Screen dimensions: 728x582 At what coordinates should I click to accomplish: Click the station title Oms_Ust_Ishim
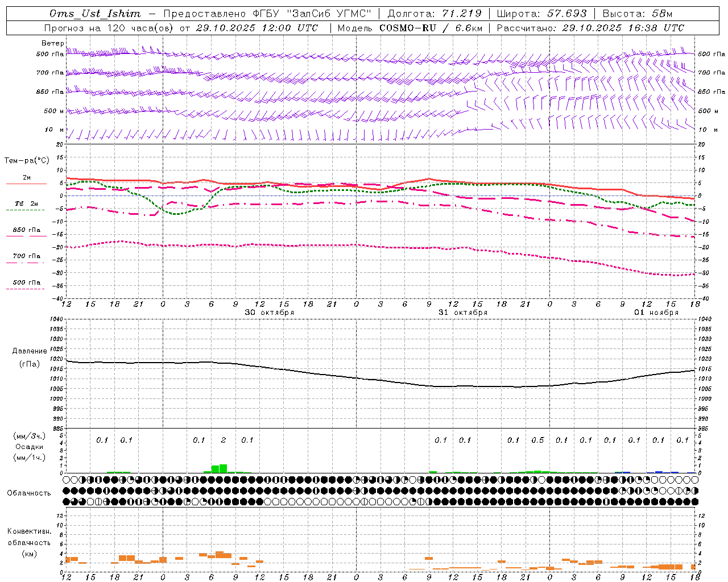pos(95,14)
